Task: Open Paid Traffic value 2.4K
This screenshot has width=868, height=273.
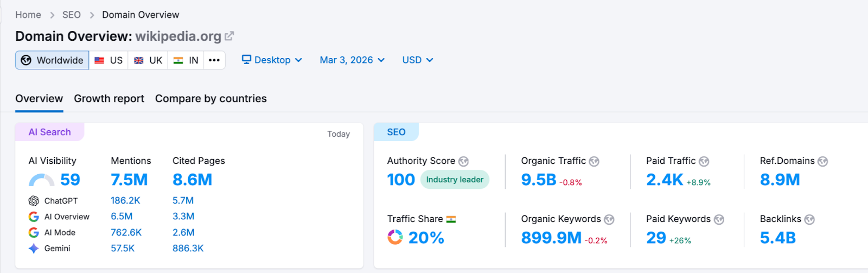Action: pos(665,180)
